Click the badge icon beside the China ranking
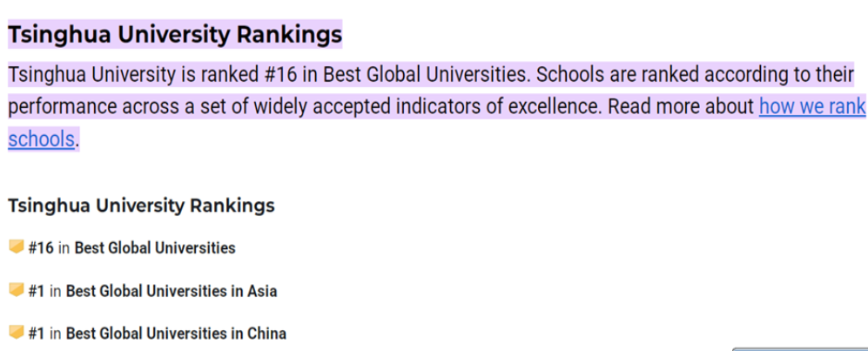868x358 pixels. (x=16, y=332)
